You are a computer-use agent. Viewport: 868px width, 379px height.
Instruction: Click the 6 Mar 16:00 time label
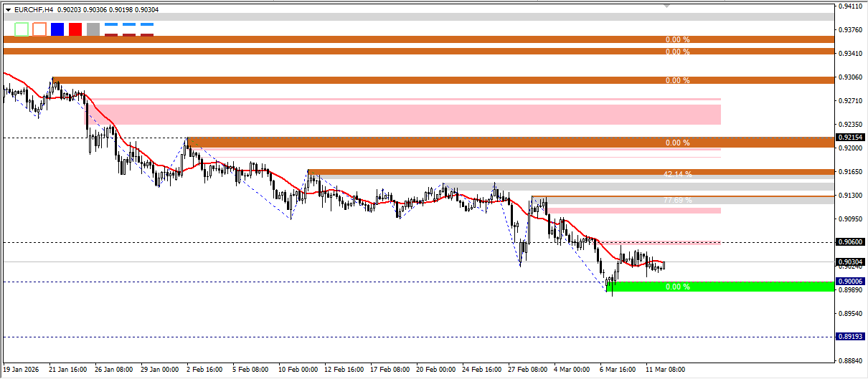tap(619, 370)
